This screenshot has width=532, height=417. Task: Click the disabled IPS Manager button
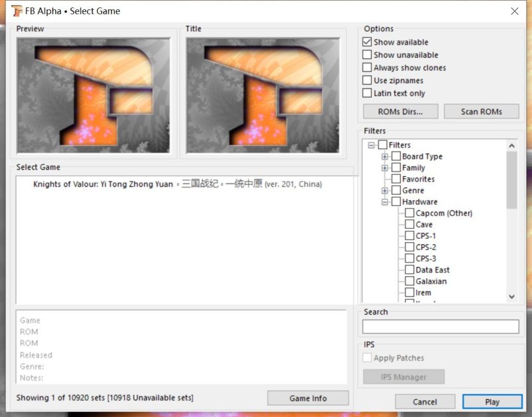[404, 377]
